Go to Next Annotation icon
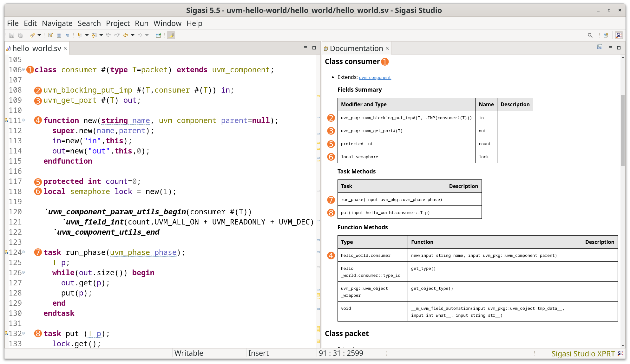The image size is (630, 364). coord(80,35)
